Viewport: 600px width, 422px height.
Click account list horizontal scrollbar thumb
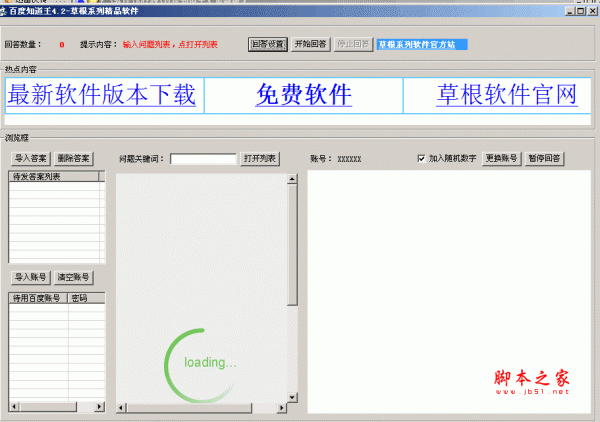pyautogui.click(x=48, y=407)
